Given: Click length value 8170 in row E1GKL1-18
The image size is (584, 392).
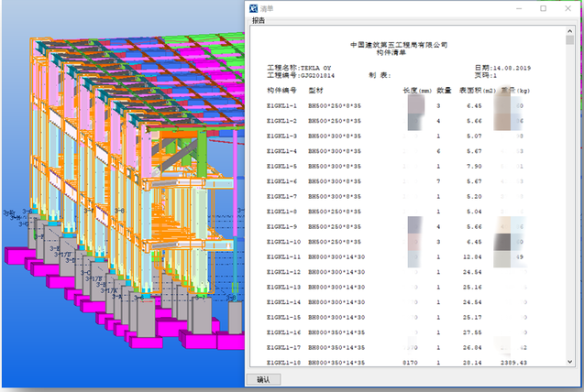Looking at the screenshot, I should click(x=410, y=363).
